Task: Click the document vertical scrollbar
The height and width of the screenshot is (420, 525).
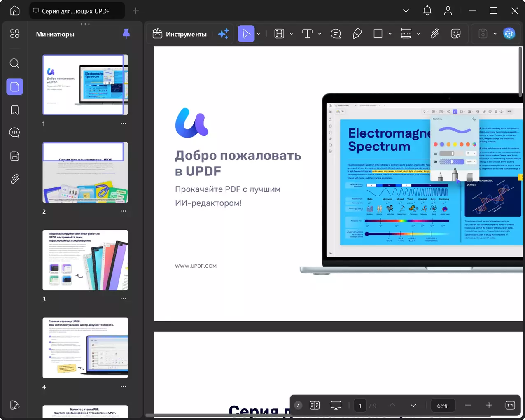Action: click(520, 72)
